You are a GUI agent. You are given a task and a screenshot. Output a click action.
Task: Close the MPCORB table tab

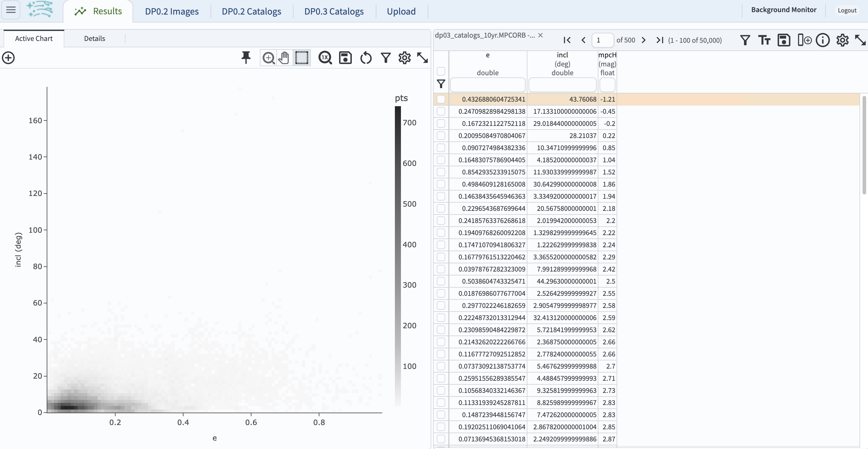point(540,35)
